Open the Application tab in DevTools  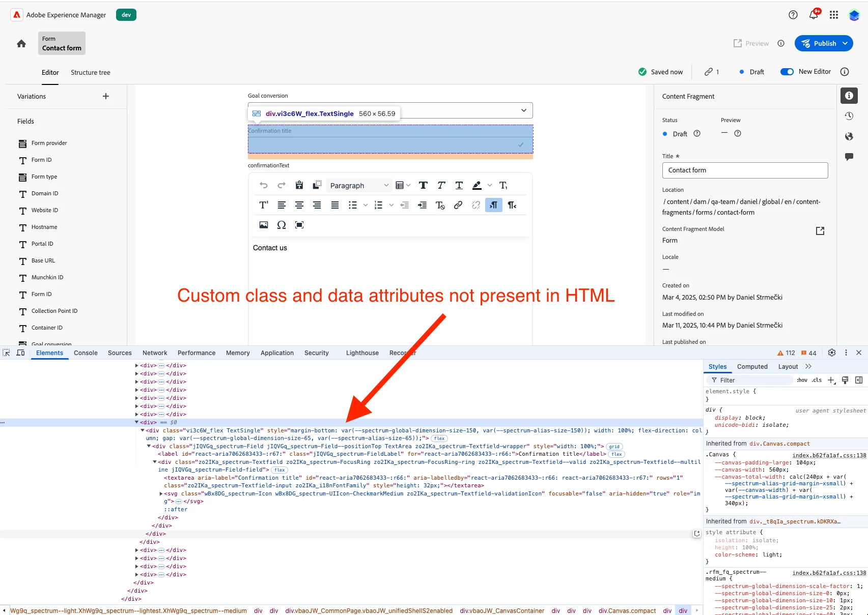click(277, 353)
